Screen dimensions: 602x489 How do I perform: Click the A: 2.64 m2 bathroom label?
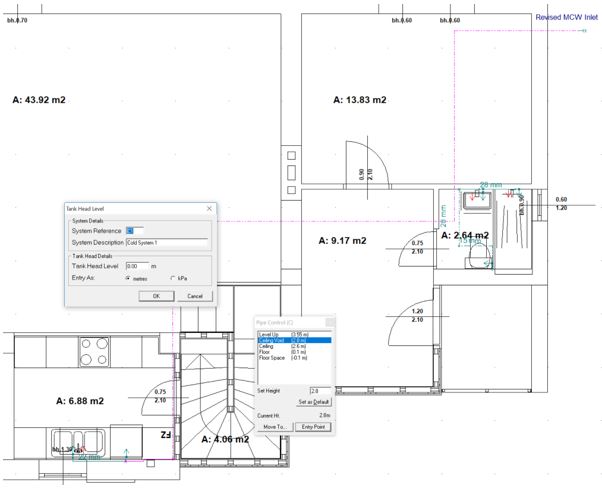coord(465,235)
